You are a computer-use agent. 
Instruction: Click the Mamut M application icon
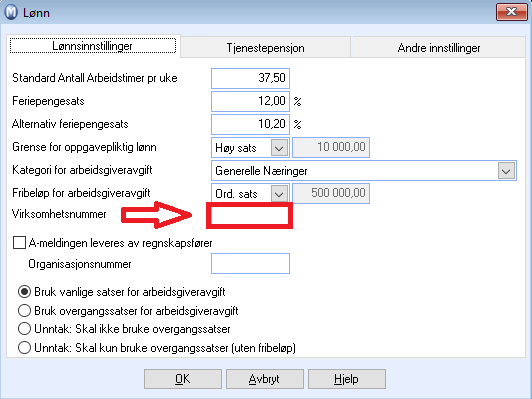pyautogui.click(x=11, y=12)
